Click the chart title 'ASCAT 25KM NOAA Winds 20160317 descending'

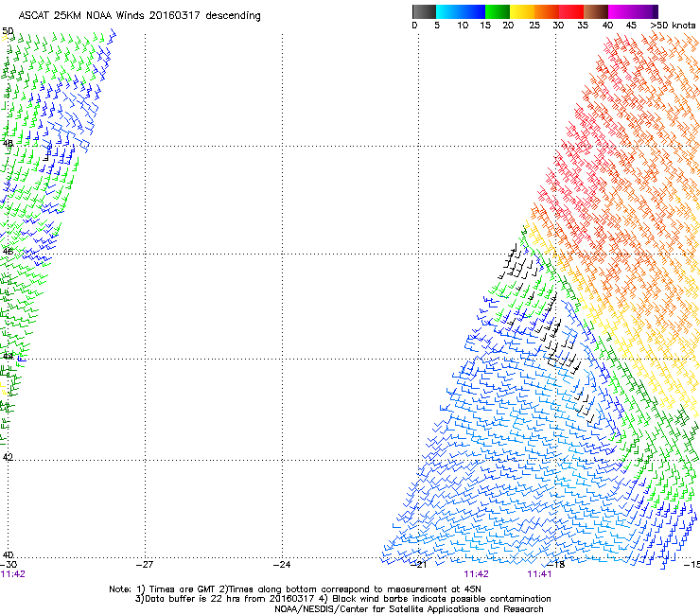139,15
